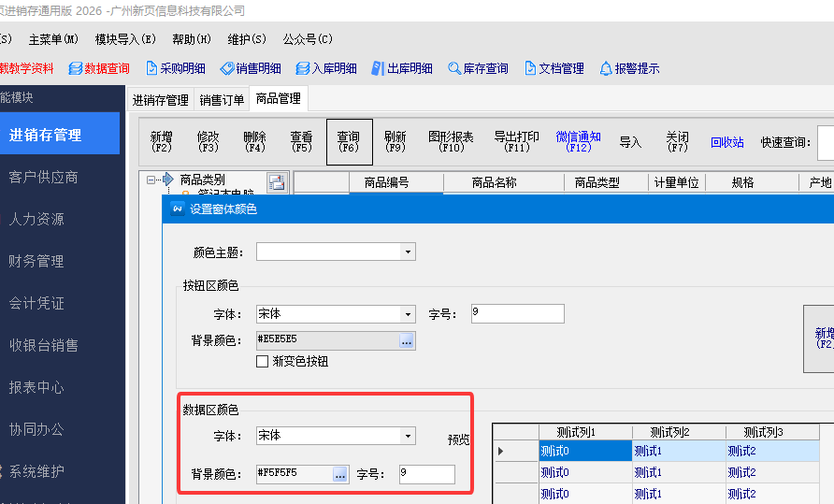Click the 回收站 recycle bin link
Viewport: 834px width, 504px height.
(726, 142)
